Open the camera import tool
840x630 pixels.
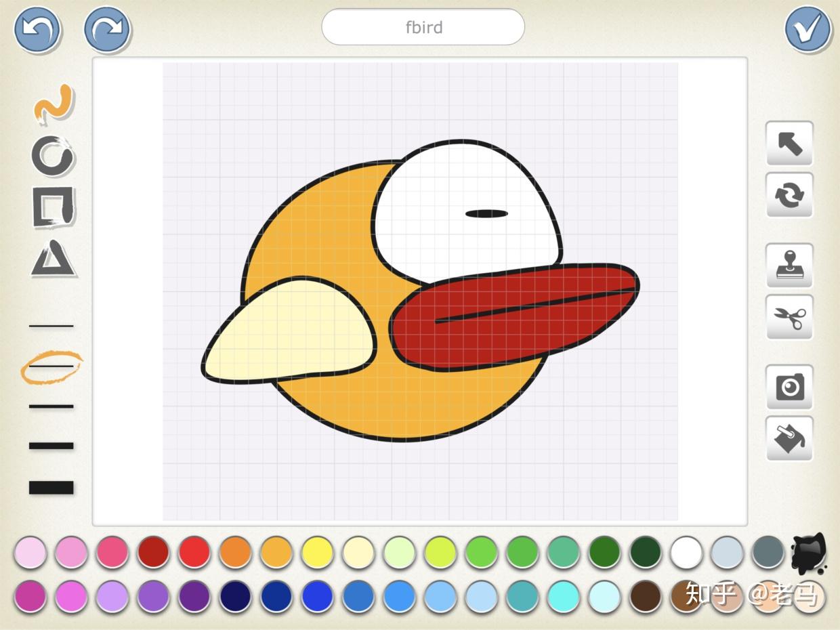(789, 387)
